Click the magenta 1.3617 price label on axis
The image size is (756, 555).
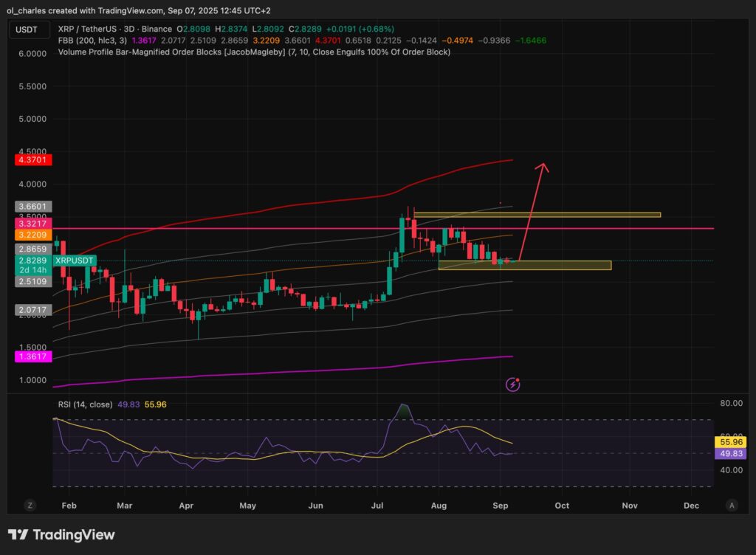[x=32, y=356]
